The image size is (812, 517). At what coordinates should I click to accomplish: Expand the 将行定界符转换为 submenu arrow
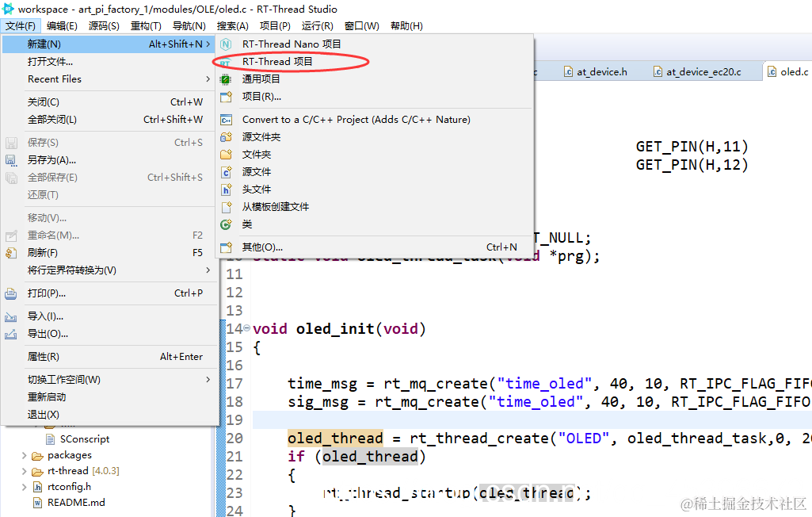(208, 270)
